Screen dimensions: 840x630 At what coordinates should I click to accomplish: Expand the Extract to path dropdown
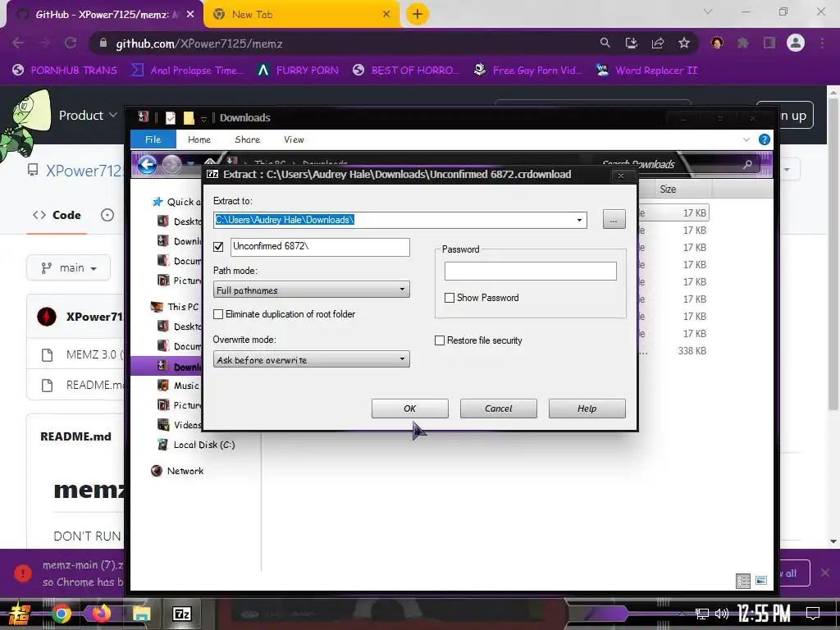579,220
